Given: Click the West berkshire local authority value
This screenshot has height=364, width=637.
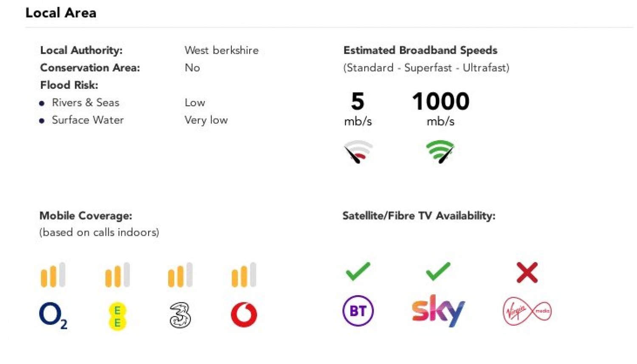Looking at the screenshot, I should [x=221, y=50].
